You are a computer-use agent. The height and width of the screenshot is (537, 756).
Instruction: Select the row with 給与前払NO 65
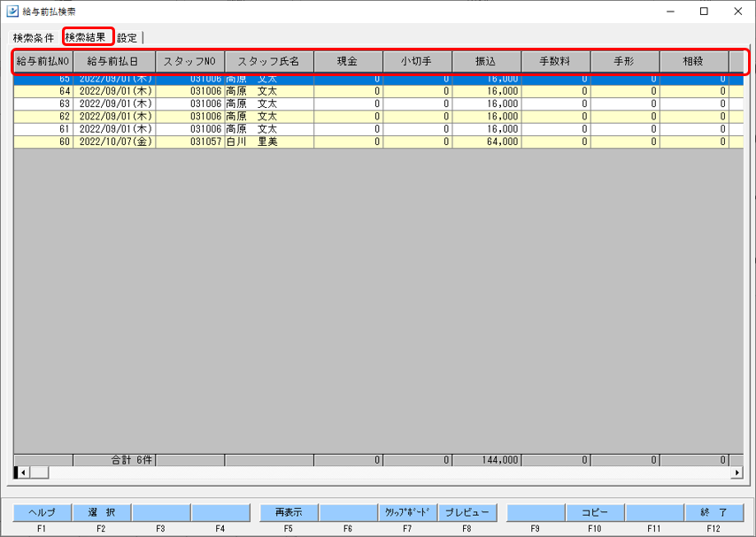pyautogui.click(x=379, y=79)
